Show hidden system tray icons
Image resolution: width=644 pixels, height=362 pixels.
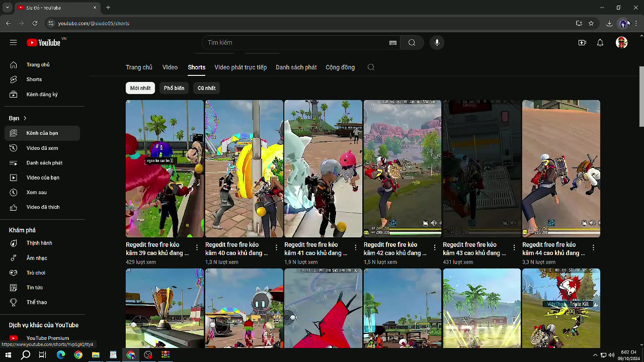[x=595, y=355]
